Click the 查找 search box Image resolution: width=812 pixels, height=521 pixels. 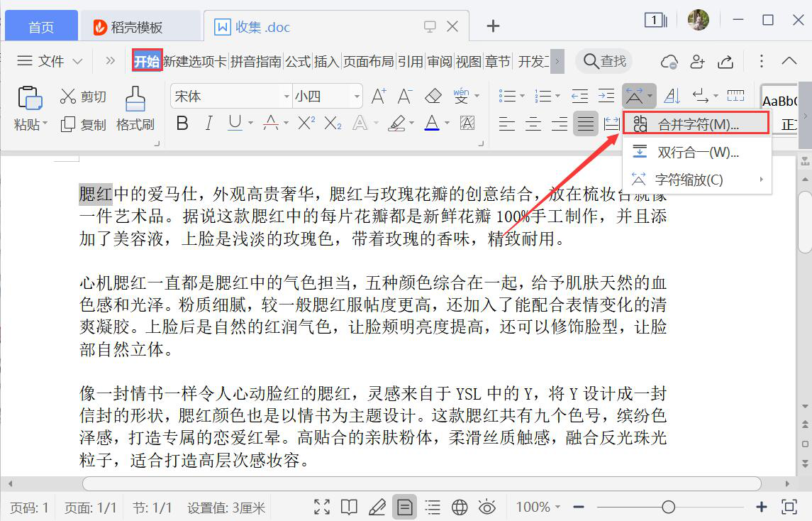(604, 61)
